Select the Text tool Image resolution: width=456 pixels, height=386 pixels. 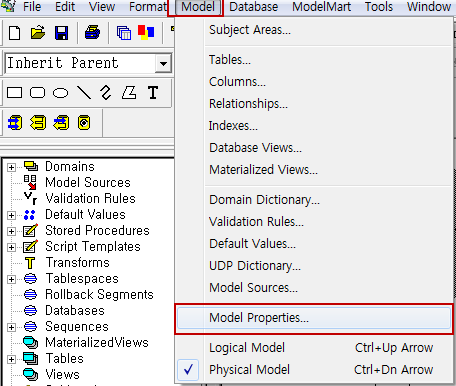point(153,92)
